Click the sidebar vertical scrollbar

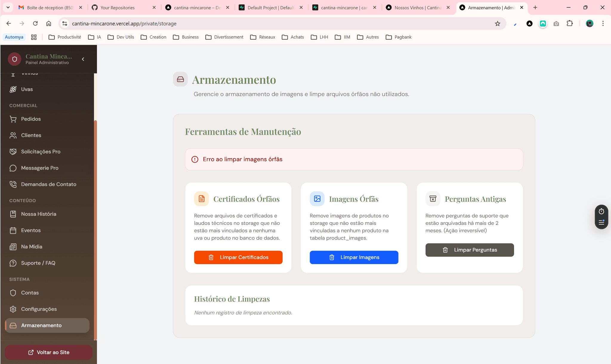click(95, 230)
